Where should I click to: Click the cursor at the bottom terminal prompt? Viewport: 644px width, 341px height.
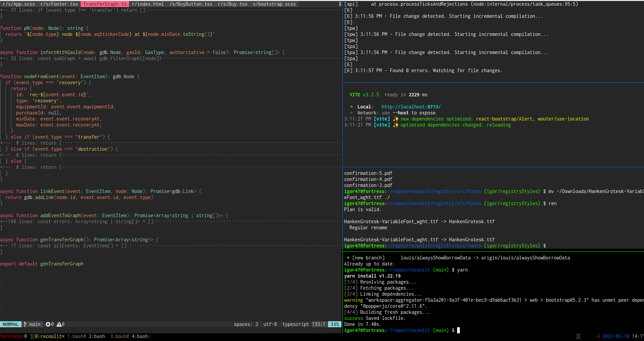point(458,330)
